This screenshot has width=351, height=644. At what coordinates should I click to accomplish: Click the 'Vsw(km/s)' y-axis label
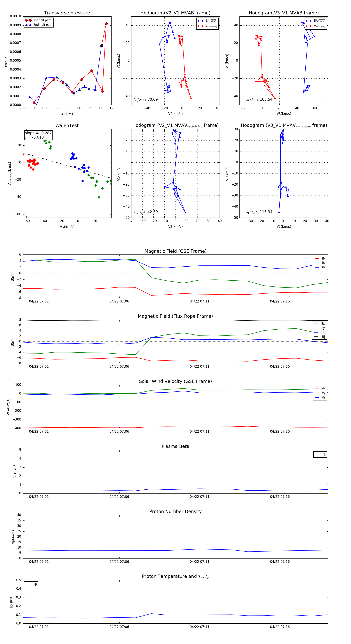[x=8, y=407]
